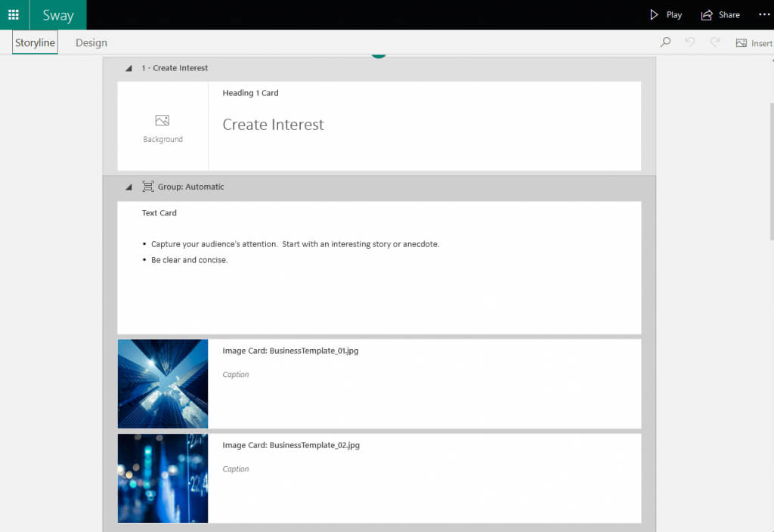The width and height of the screenshot is (774, 532).
Task: Play the Sway presentation
Action: tap(665, 15)
